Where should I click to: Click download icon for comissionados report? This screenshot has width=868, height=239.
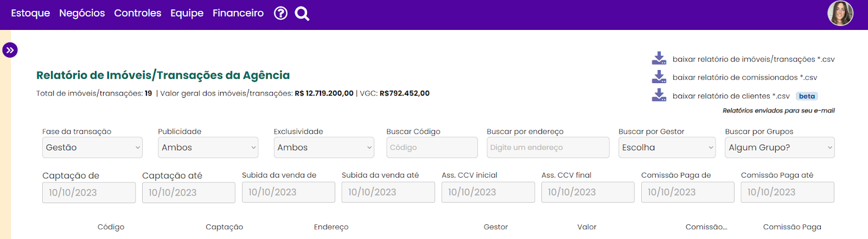coord(659,77)
